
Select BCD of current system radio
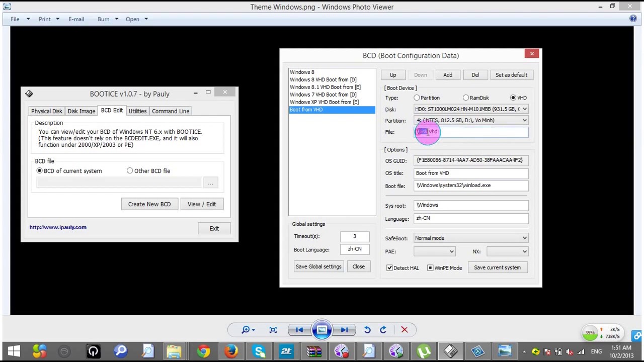(x=39, y=171)
